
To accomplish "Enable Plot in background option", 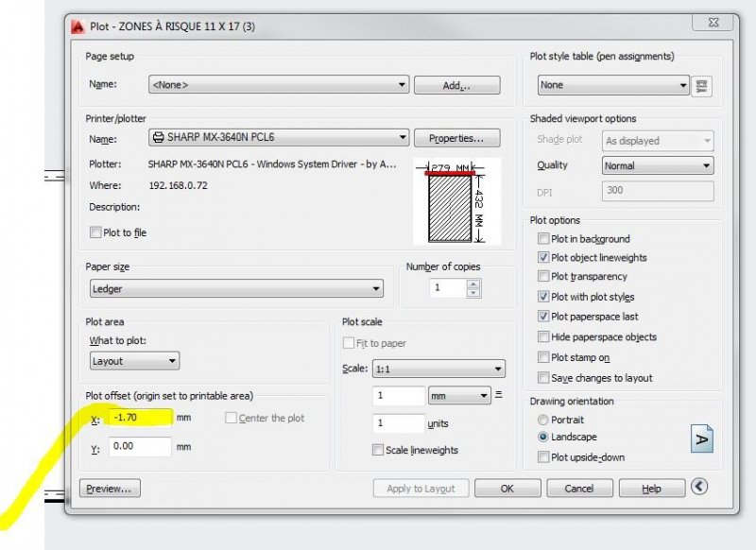I will click(x=543, y=238).
